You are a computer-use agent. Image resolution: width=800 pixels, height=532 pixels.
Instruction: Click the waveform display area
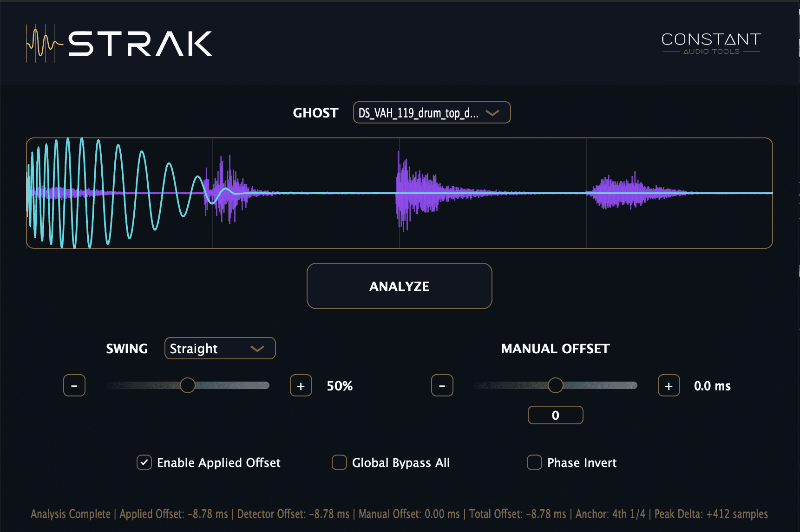400,193
